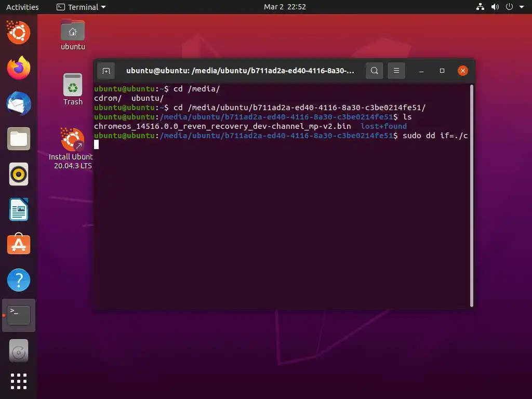Minimize the terminal window

(x=421, y=71)
